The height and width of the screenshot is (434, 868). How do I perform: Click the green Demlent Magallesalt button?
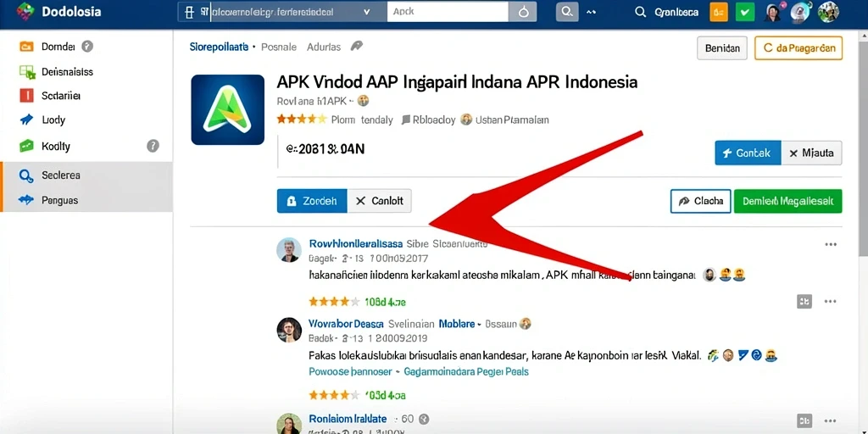(x=787, y=201)
